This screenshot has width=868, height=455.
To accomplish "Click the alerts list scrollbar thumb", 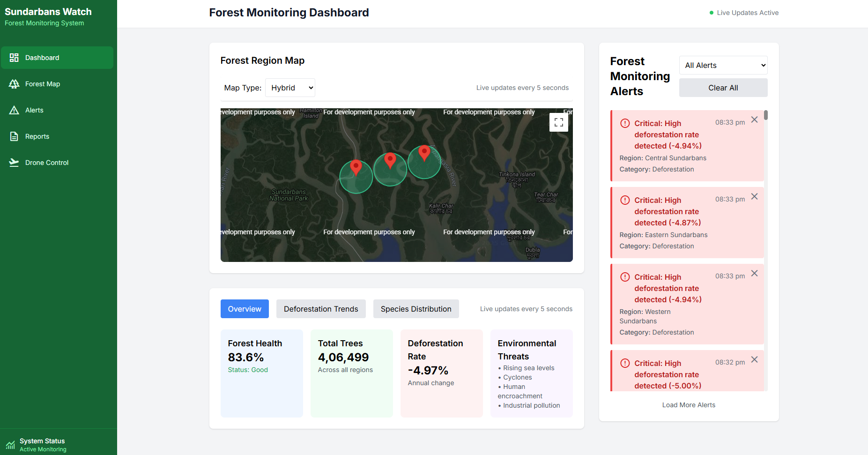I will tap(765, 115).
